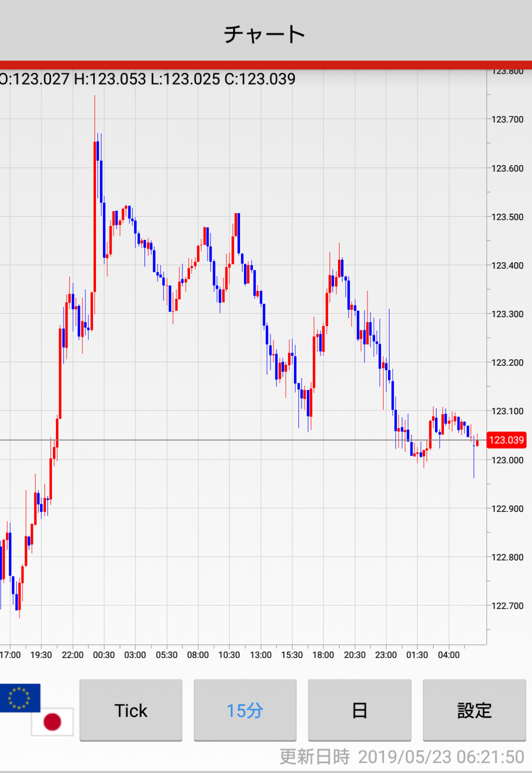Open the 設定 settings button

(x=474, y=710)
